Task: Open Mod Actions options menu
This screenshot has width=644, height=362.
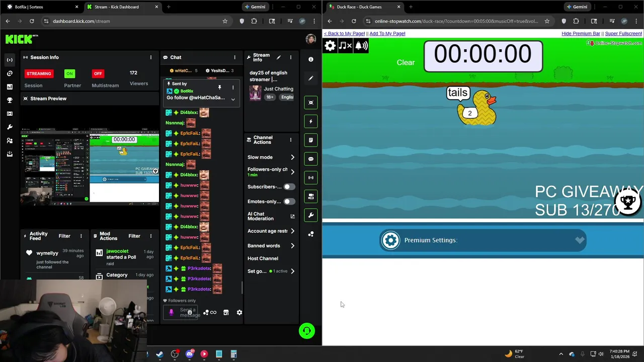Action: (x=151, y=236)
